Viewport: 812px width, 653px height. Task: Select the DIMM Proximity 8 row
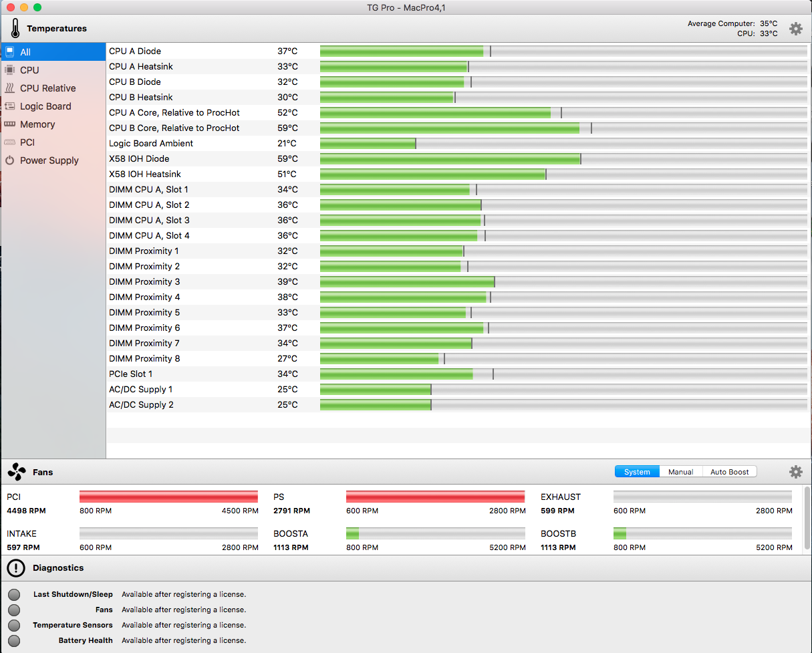tap(458, 358)
